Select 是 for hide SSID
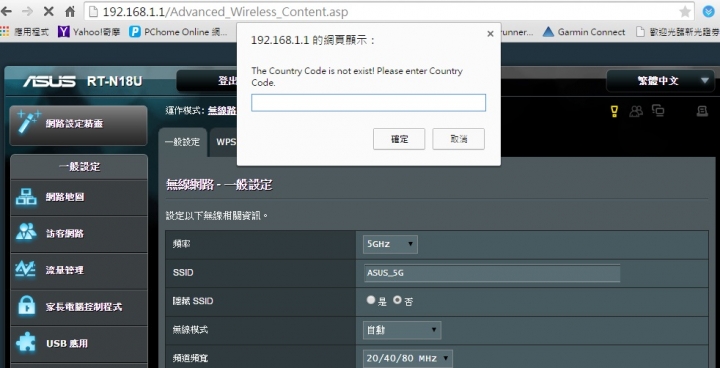Image resolution: width=720 pixels, height=368 pixels. pos(371,300)
